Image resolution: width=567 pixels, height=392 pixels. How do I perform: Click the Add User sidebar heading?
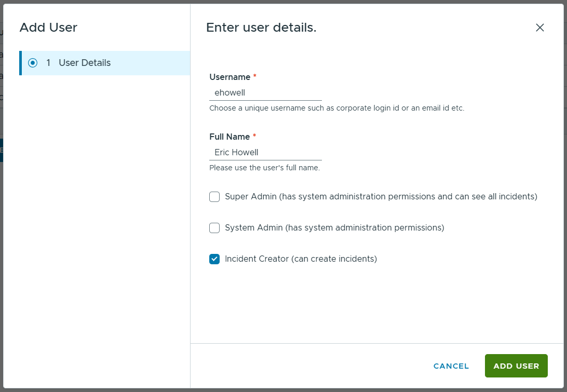[48, 28]
